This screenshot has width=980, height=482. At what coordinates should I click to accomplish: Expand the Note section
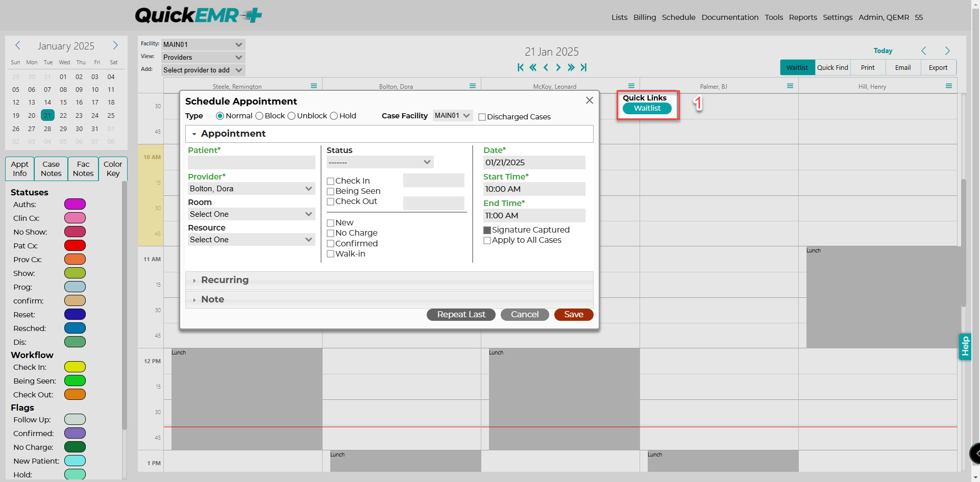click(389, 299)
